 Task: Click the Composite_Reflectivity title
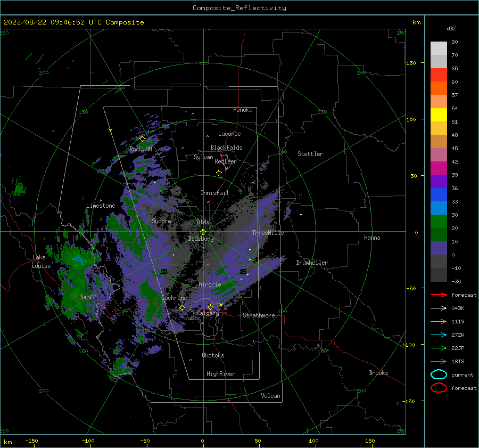pos(240,8)
